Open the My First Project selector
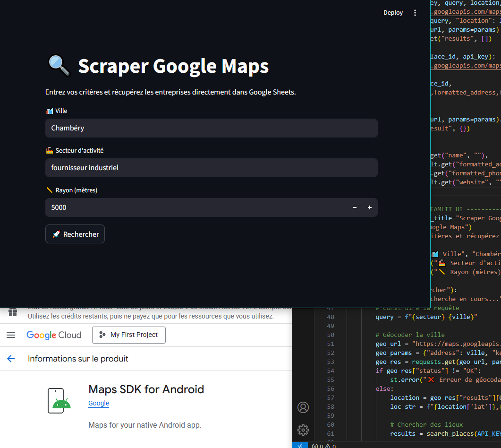Screen dimensions: 501x448 128,335
